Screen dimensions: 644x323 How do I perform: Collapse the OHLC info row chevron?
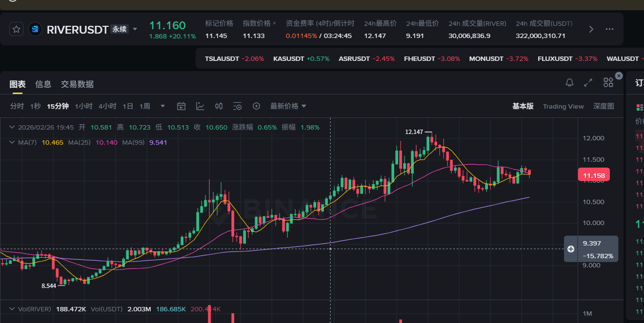12,127
